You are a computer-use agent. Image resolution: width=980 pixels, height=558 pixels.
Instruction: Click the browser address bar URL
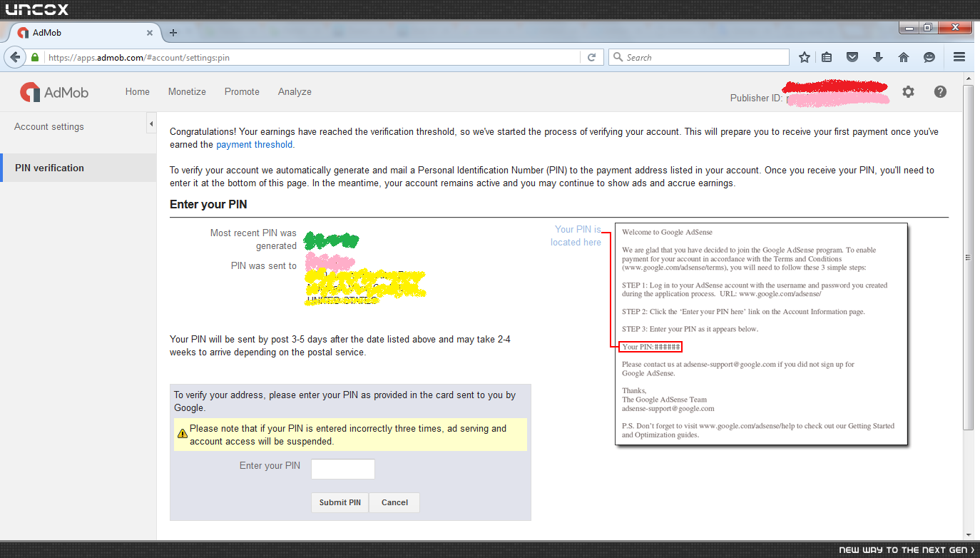coord(312,58)
